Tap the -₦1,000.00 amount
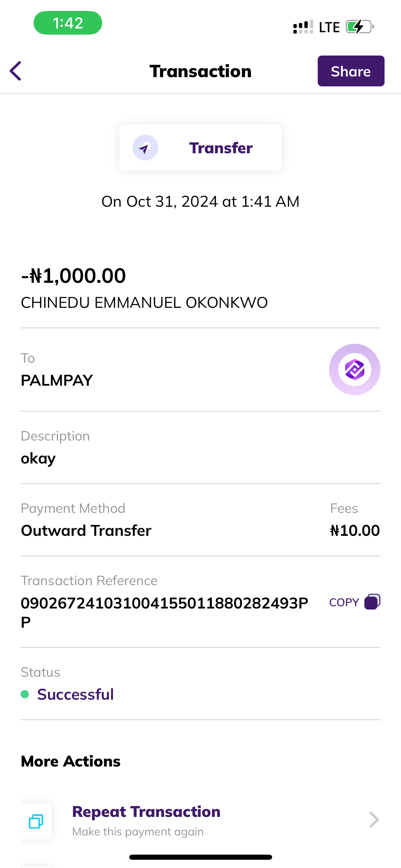This screenshot has height=868, width=401. (73, 276)
